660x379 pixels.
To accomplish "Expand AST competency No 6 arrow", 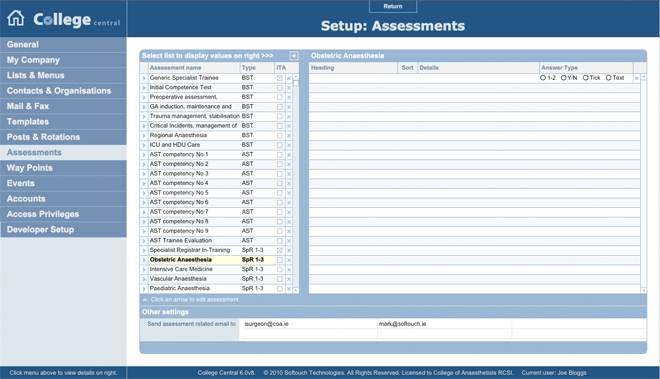I will click(x=144, y=203).
